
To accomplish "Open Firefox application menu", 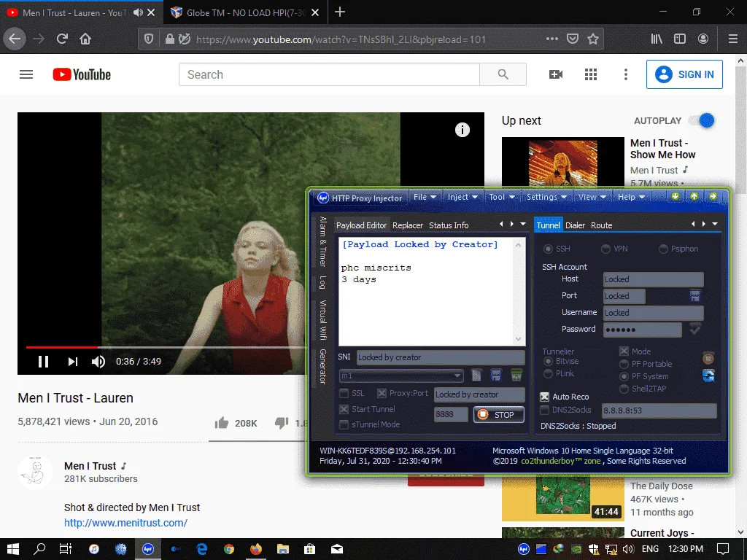I will point(732,39).
